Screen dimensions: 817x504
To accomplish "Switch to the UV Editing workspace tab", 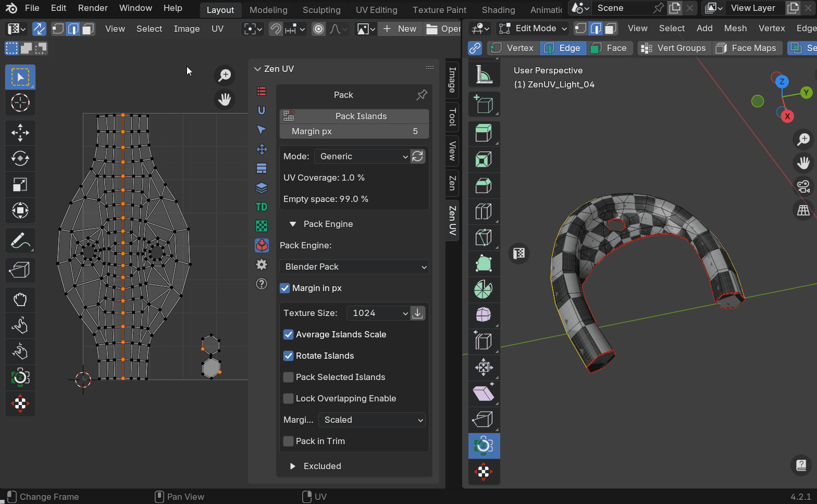I will click(x=376, y=10).
